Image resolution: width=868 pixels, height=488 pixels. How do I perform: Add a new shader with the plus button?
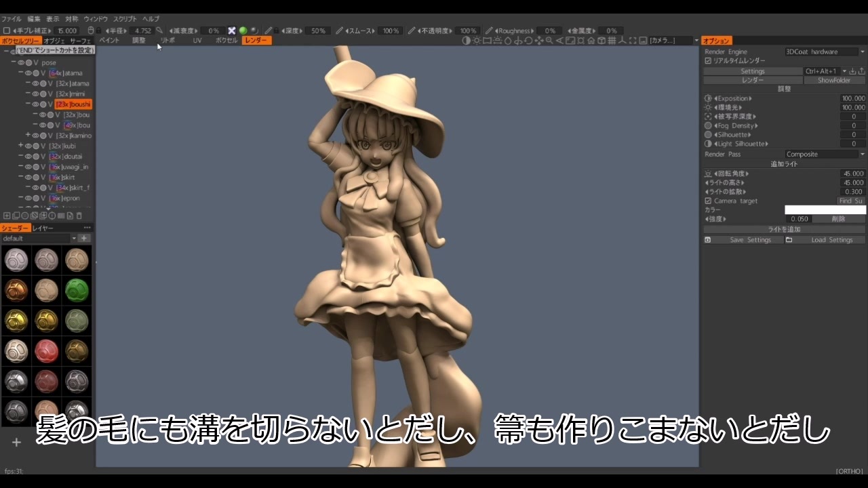84,239
